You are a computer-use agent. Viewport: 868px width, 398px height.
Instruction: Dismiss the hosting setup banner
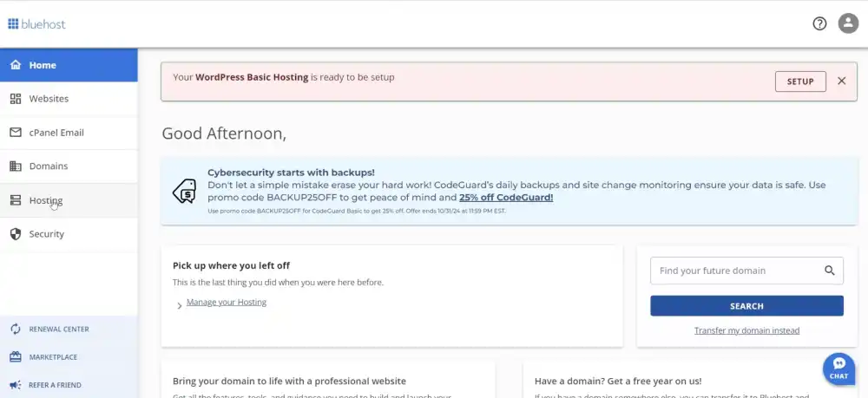[841, 82]
